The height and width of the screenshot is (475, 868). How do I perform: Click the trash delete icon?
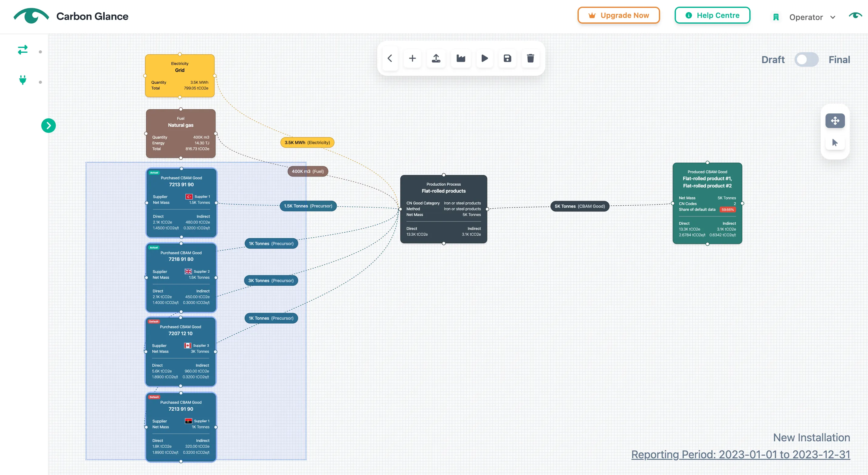click(531, 58)
